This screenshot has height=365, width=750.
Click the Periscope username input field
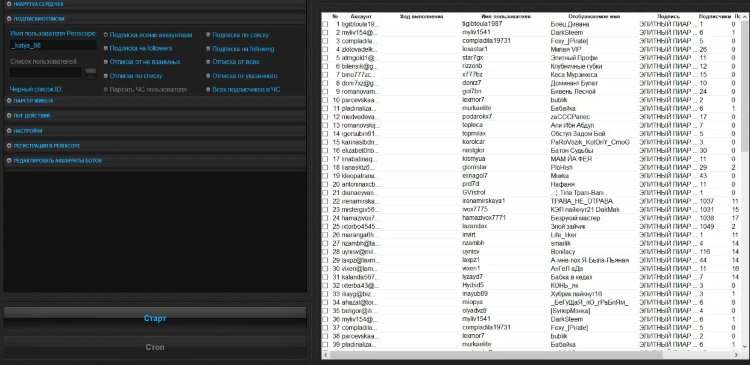[53, 45]
